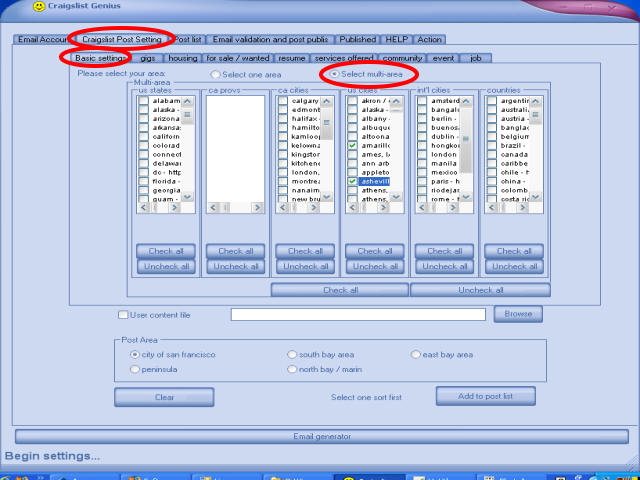Click Uncheck all under ca cities
Screen dimensions: 640x480
[x=305, y=267]
